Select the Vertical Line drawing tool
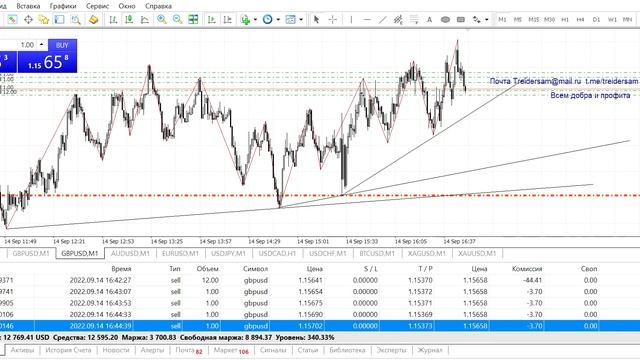640x360 pixels. 351,19
